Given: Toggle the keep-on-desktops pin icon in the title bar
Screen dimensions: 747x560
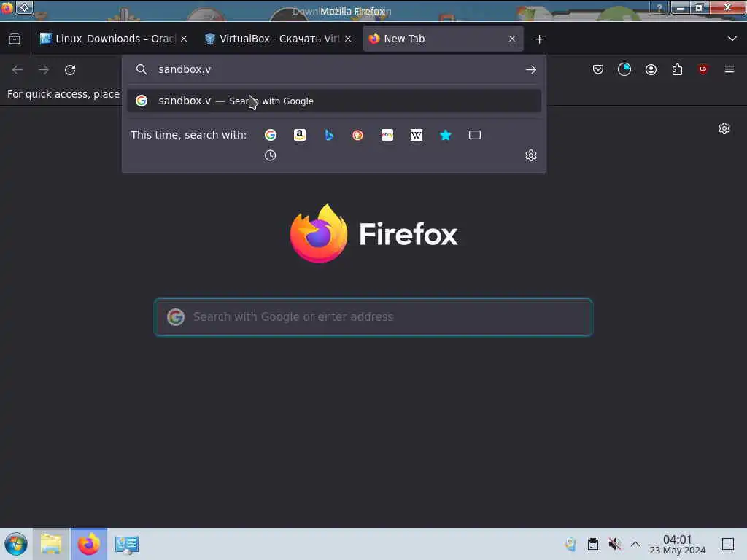Looking at the screenshot, I should (25, 7).
